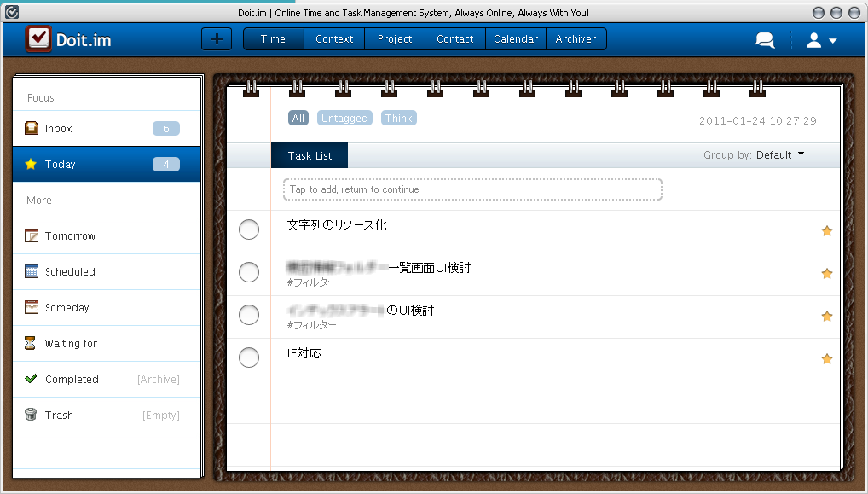The height and width of the screenshot is (494, 868).
Task: Open the Completed tasks list
Action: tap(72, 379)
